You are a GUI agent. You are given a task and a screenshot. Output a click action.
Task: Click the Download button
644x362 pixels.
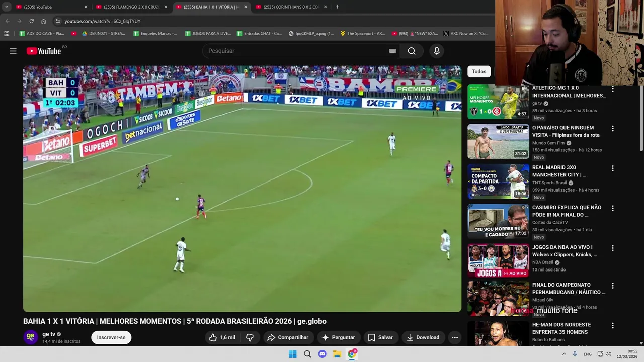click(x=423, y=337)
